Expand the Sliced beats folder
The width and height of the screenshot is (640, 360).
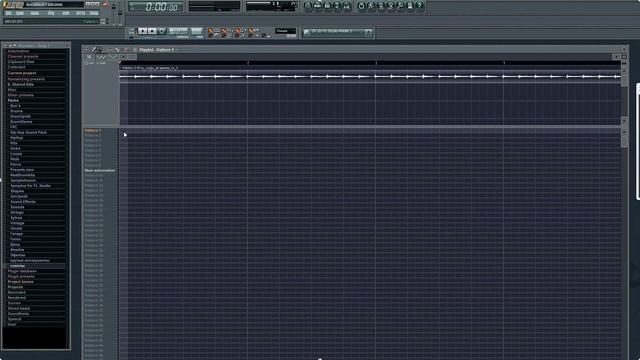(x=19, y=309)
